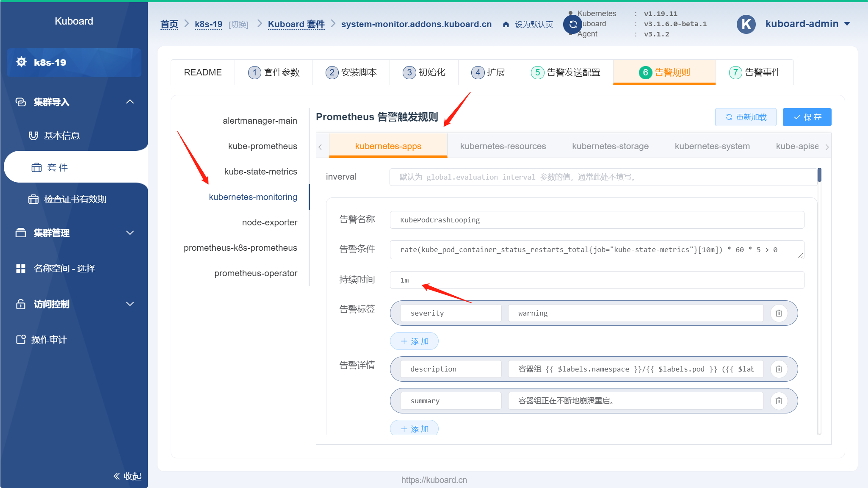
Task: Click the 告警规则 tab
Action: (663, 72)
